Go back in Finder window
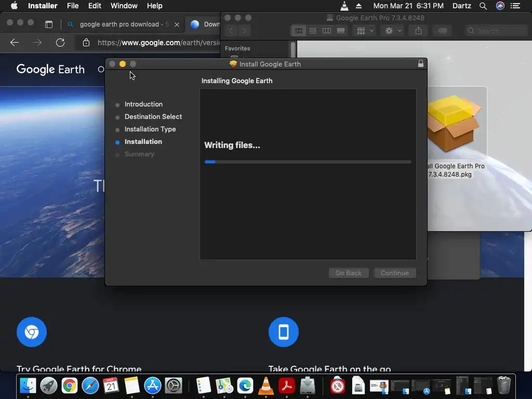The width and height of the screenshot is (532, 399). (231, 31)
